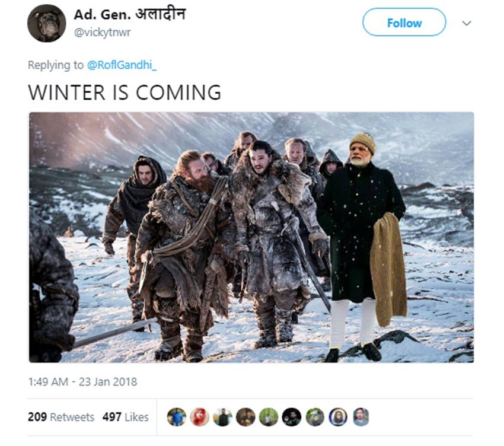The height and width of the screenshot is (446, 504).
Task: Open the black-background bearded man avatar
Action: (292, 417)
